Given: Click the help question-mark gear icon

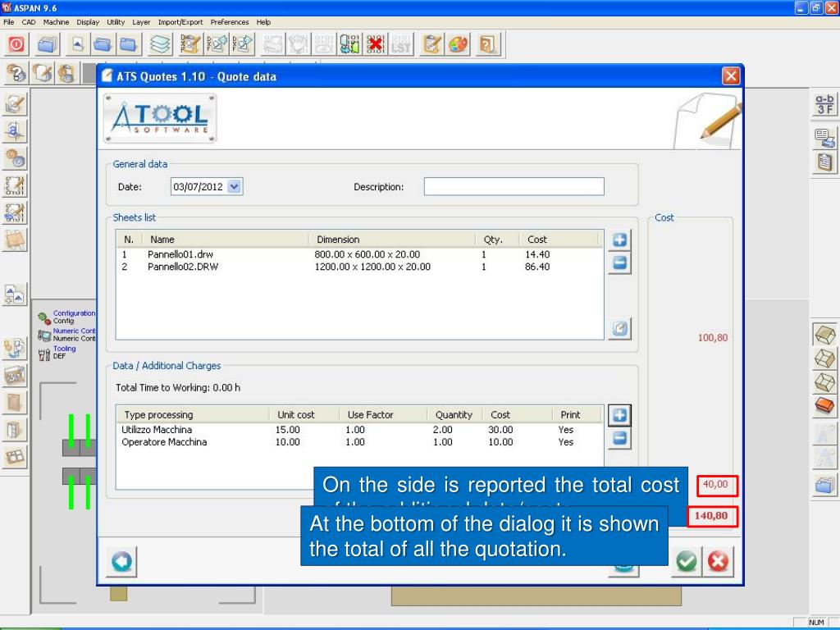Looking at the screenshot, I should tap(16, 73).
